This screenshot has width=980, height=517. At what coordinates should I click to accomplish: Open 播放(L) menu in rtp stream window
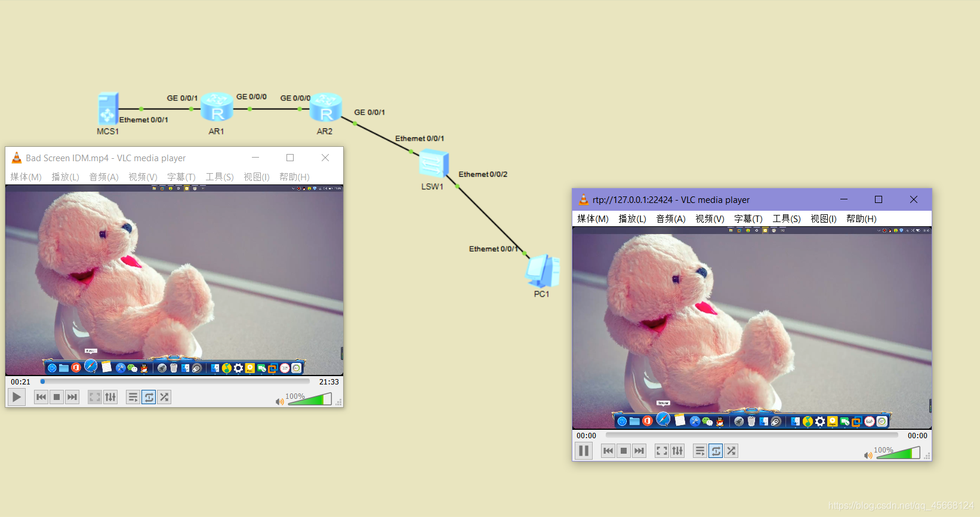632,219
